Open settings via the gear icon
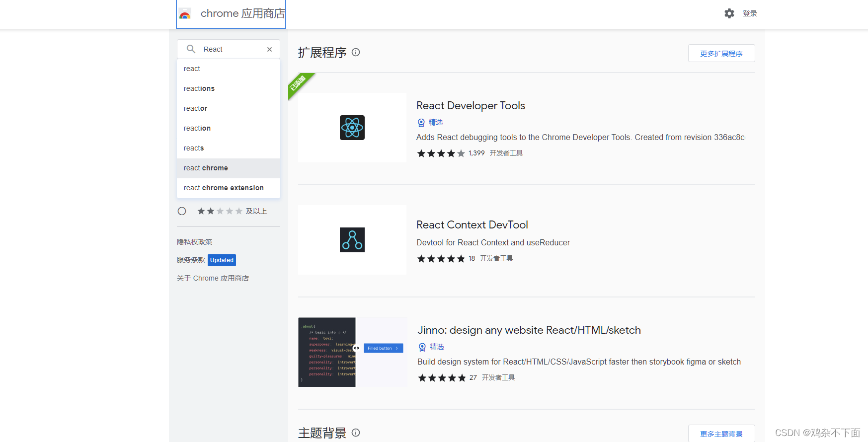Image resolution: width=868 pixels, height=442 pixels. coord(729,13)
